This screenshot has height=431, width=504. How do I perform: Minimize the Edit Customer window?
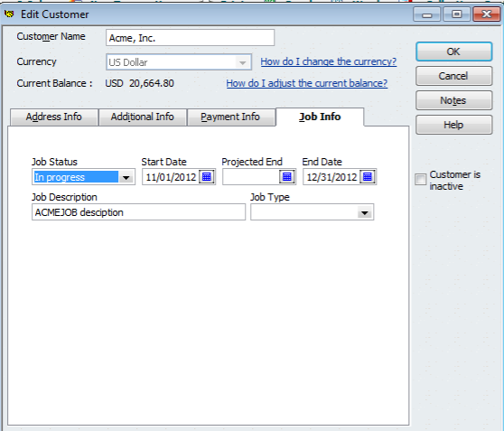[426, 14]
